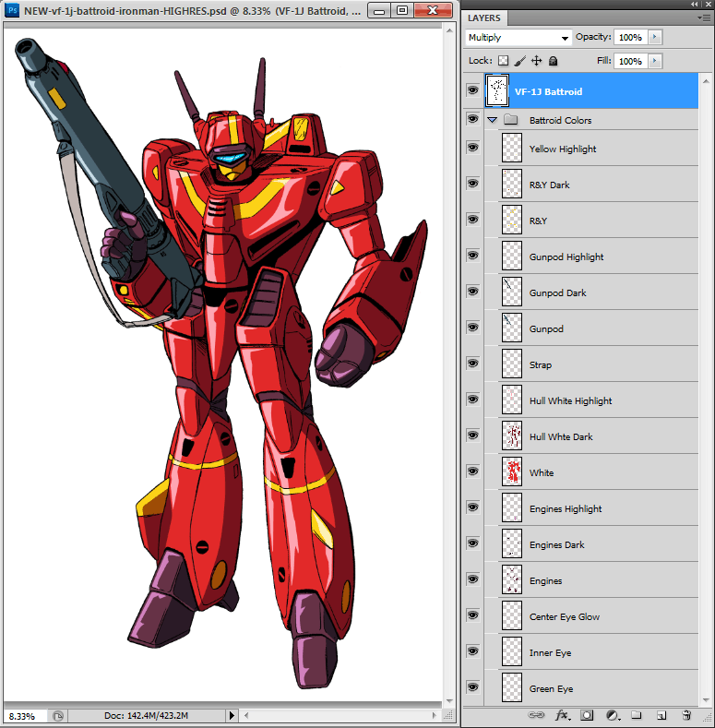Click the link layers icon
715x728 pixels.
click(536, 715)
